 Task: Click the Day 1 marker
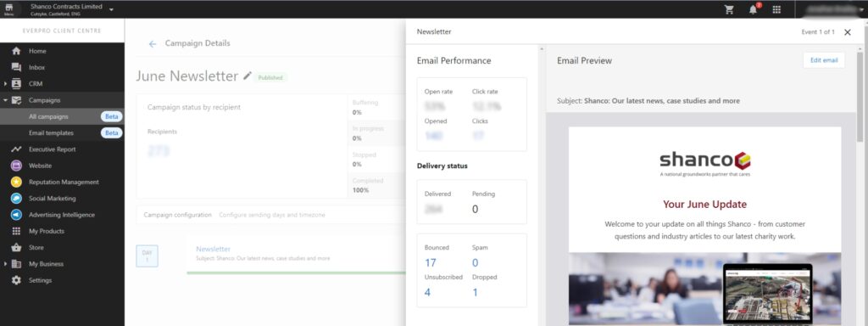click(x=147, y=256)
